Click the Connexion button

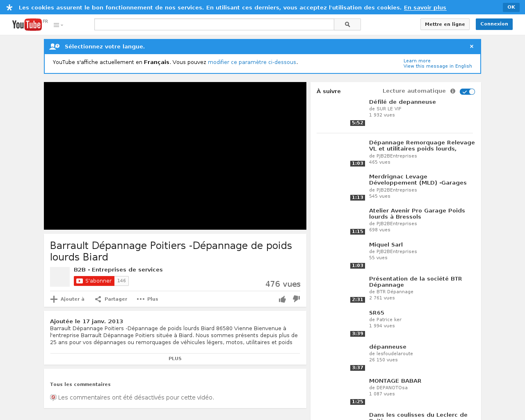tap(494, 24)
